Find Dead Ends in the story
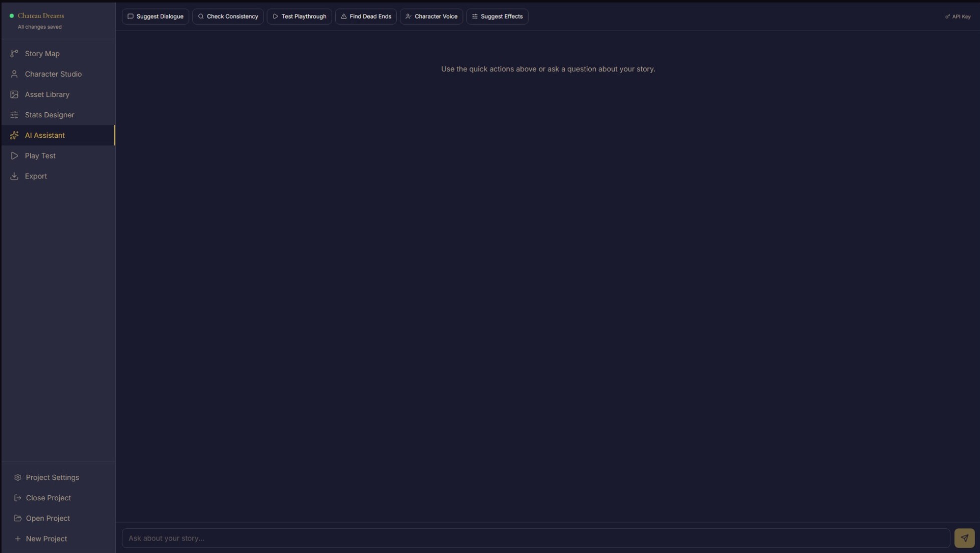980x553 pixels. pyautogui.click(x=366, y=16)
